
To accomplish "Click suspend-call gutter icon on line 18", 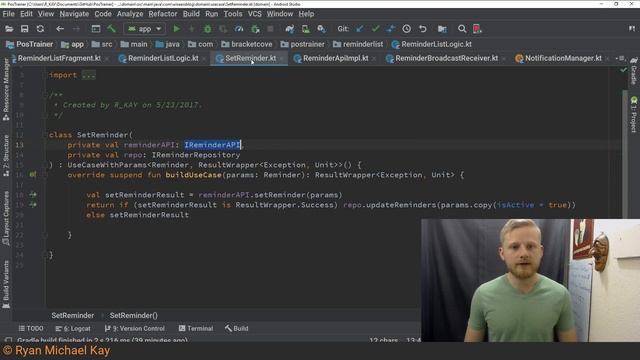I will coord(33,195).
